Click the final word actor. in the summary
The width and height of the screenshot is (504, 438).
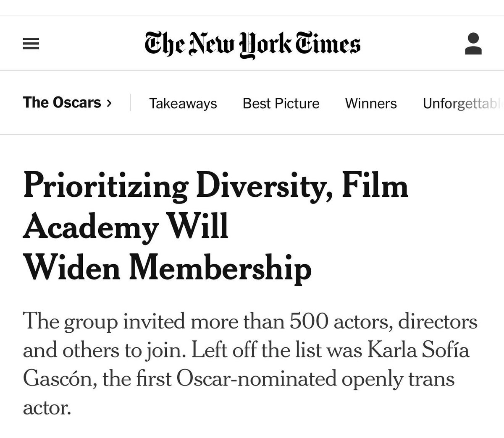pos(45,408)
